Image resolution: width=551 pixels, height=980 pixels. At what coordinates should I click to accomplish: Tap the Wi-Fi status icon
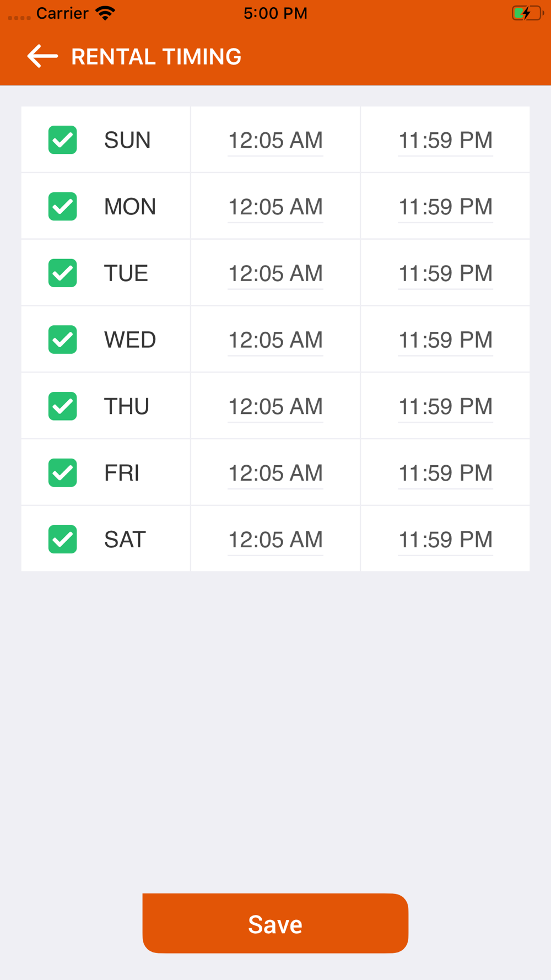click(105, 13)
